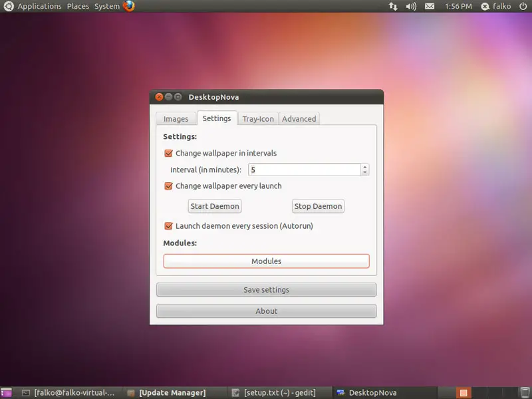Image resolution: width=532 pixels, height=399 pixels.
Task: Click the Stop Daemon button
Action: coord(319,206)
